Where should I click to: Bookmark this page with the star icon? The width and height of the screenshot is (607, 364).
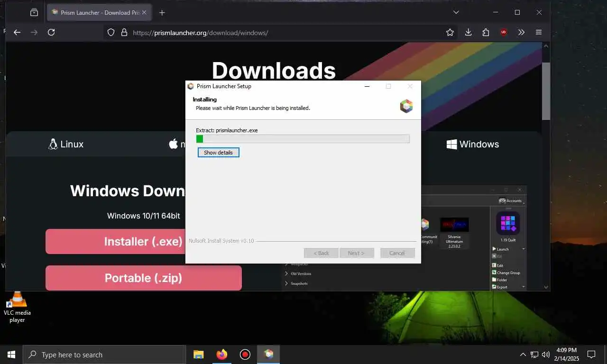tap(450, 32)
